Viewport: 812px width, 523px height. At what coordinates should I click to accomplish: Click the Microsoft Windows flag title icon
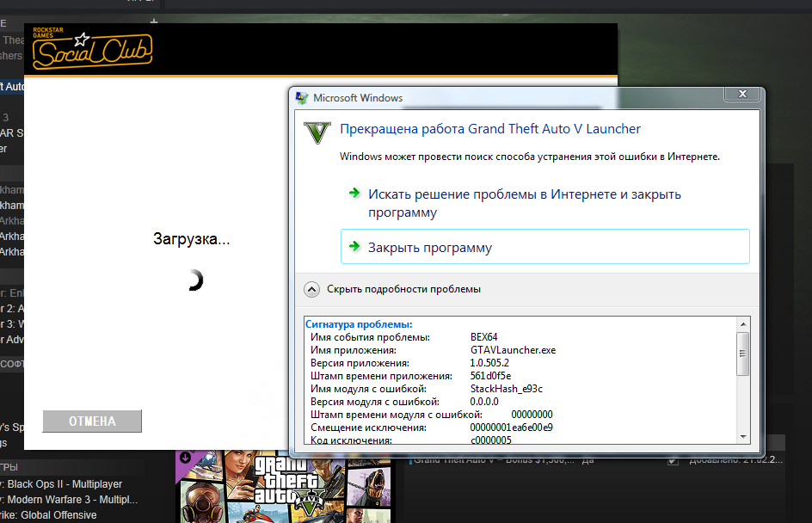pos(302,98)
